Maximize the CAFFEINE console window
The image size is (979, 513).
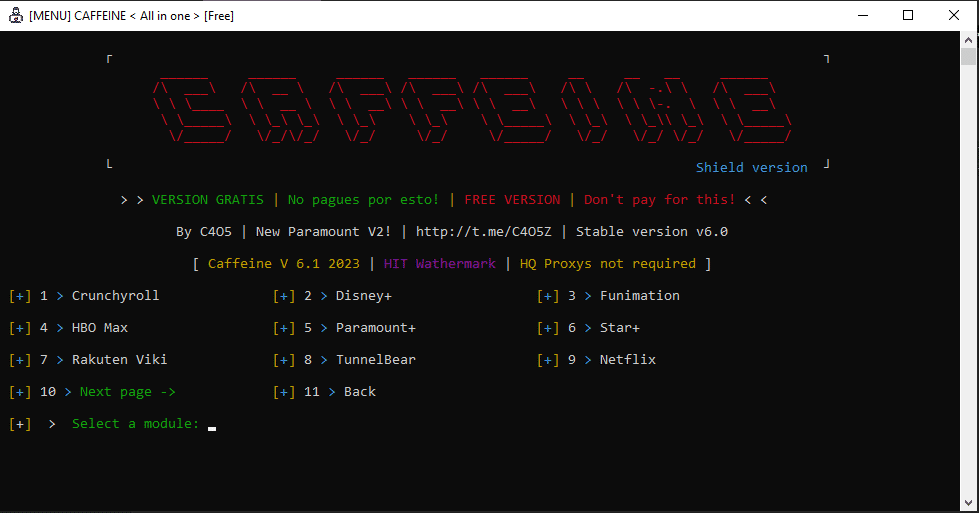click(908, 15)
